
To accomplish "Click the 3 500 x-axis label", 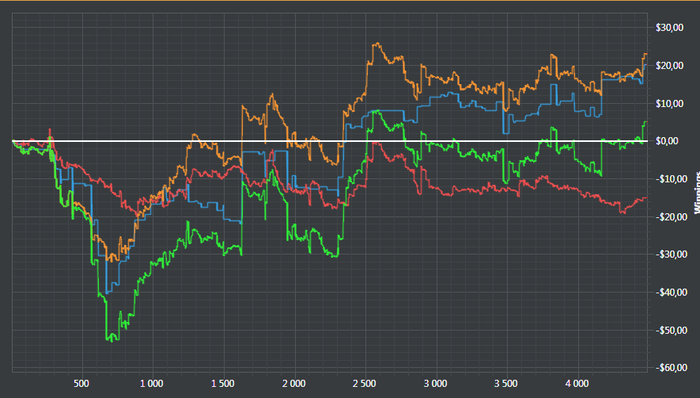I will point(506,383).
